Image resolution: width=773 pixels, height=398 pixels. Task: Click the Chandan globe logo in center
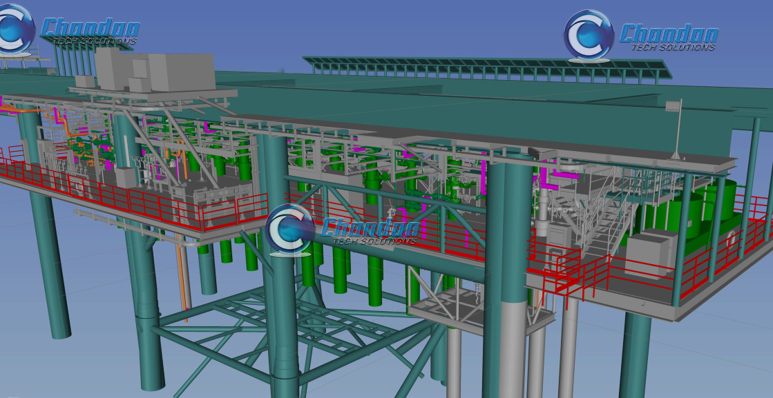click(x=290, y=229)
